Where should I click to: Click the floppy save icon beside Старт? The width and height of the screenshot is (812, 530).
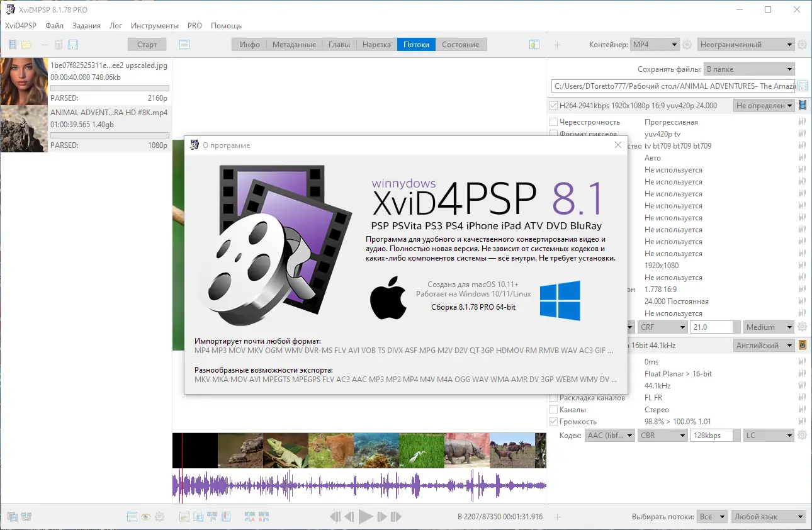(73, 45)
